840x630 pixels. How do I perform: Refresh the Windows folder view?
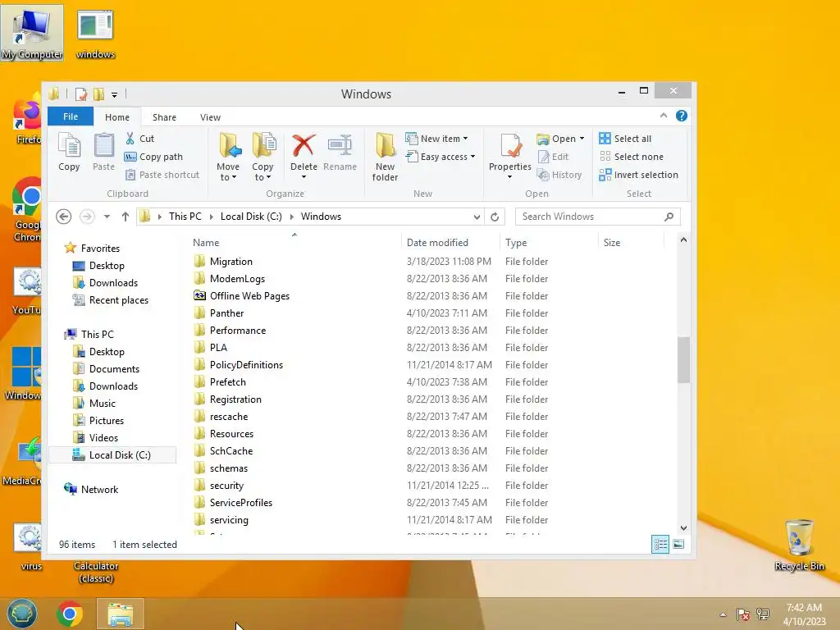tap(495, 217)
